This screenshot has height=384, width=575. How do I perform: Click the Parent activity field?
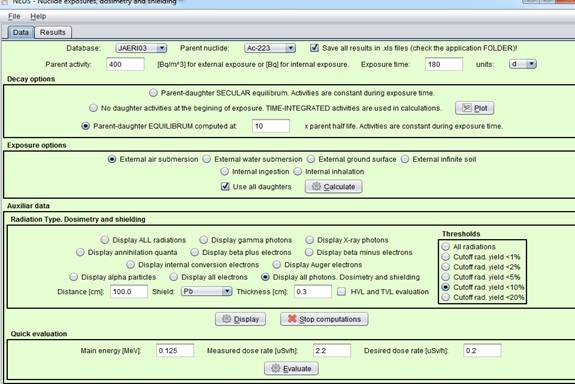click(125, 64)
